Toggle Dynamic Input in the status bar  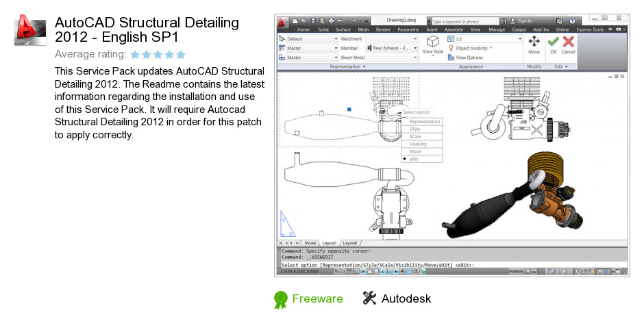click(x=395, y=271)
